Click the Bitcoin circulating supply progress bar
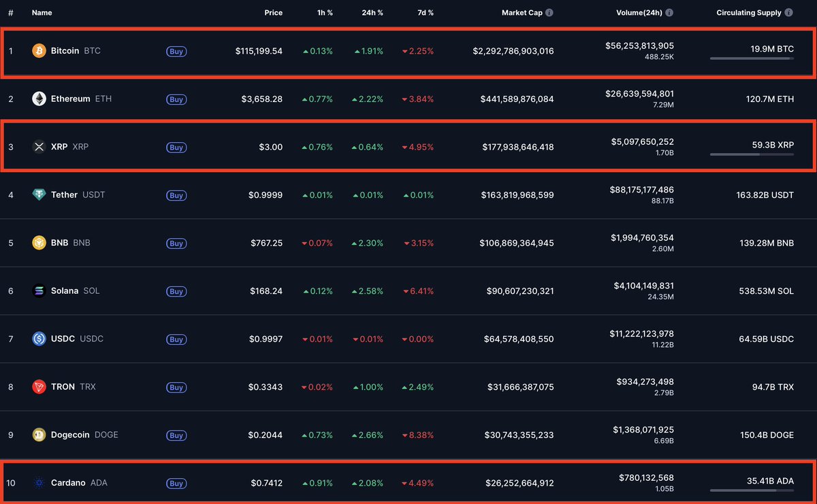The height and width of the screenshot is (504, 817). 752,58
